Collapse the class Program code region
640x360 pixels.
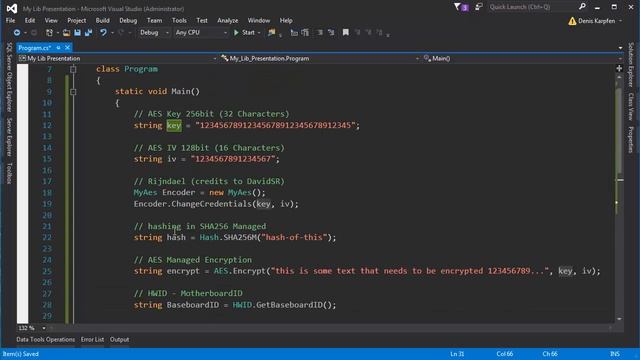73,69
